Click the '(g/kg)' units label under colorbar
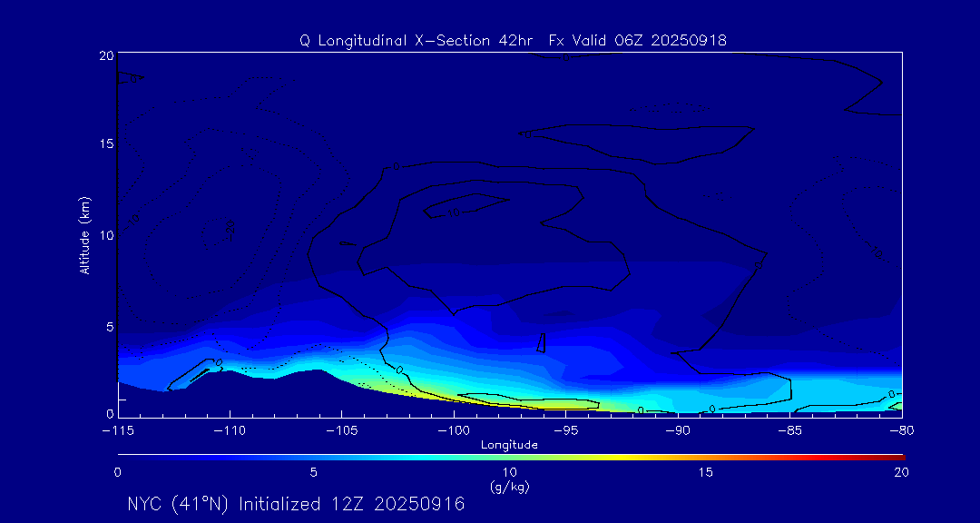Image resolution: width=980 pixels, height=523 pixels. pos(509,487)
